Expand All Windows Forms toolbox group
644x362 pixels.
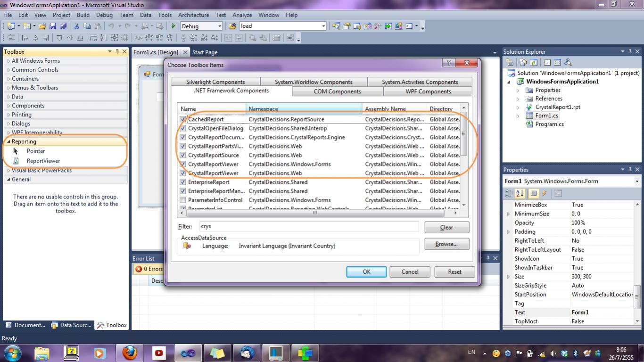click(x=8, y=61)
